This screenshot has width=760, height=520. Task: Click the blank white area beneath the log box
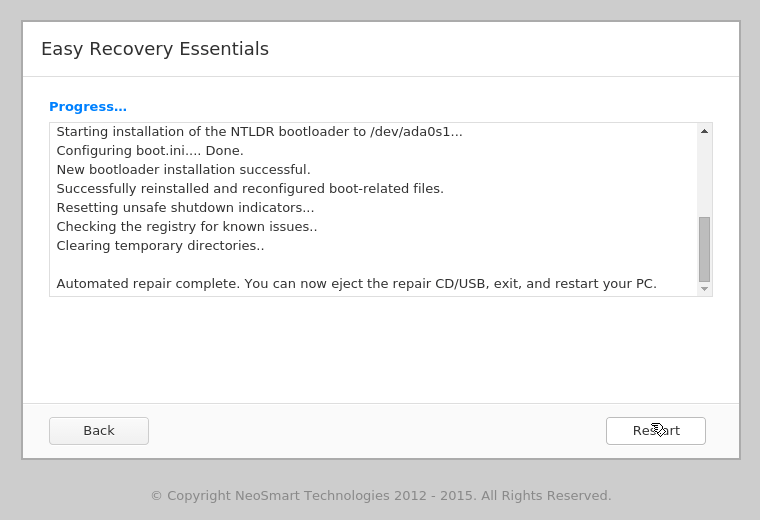380,350
